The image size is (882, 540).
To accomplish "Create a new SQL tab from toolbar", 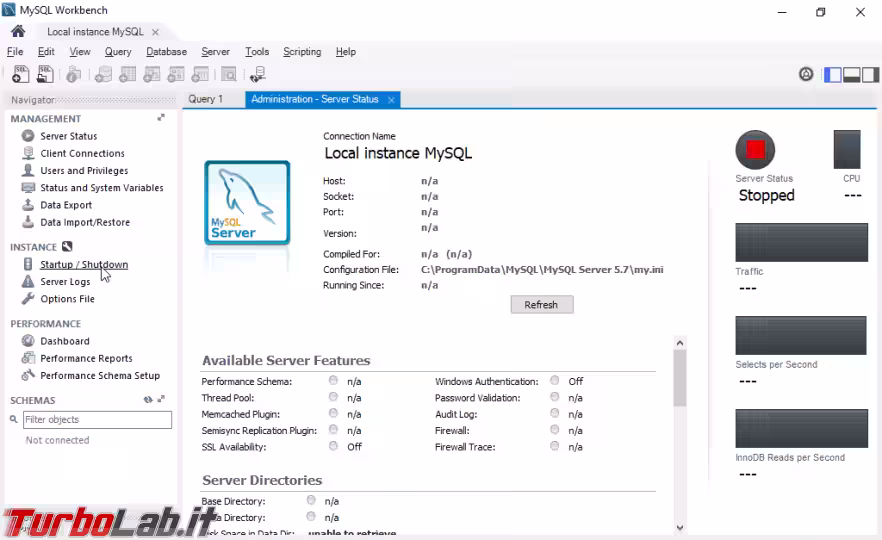I will (20, 74).
